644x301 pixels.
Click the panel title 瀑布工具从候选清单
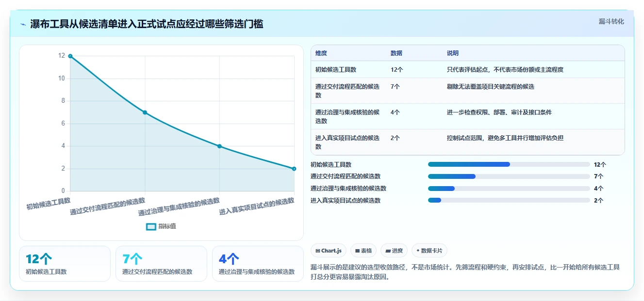[147, 24]
